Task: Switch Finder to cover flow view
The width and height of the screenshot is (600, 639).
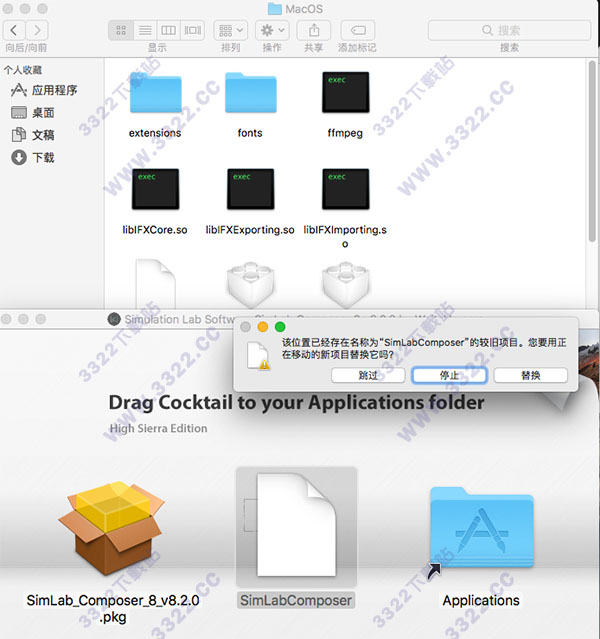Action: [x=192, y=30]
